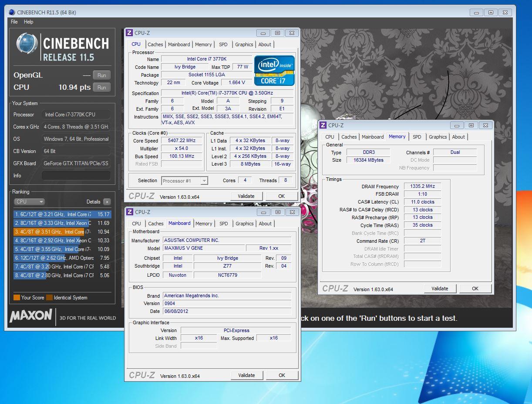Click OK in top CPU-Z window
532x404 pixels.
(x=281, y=196)
